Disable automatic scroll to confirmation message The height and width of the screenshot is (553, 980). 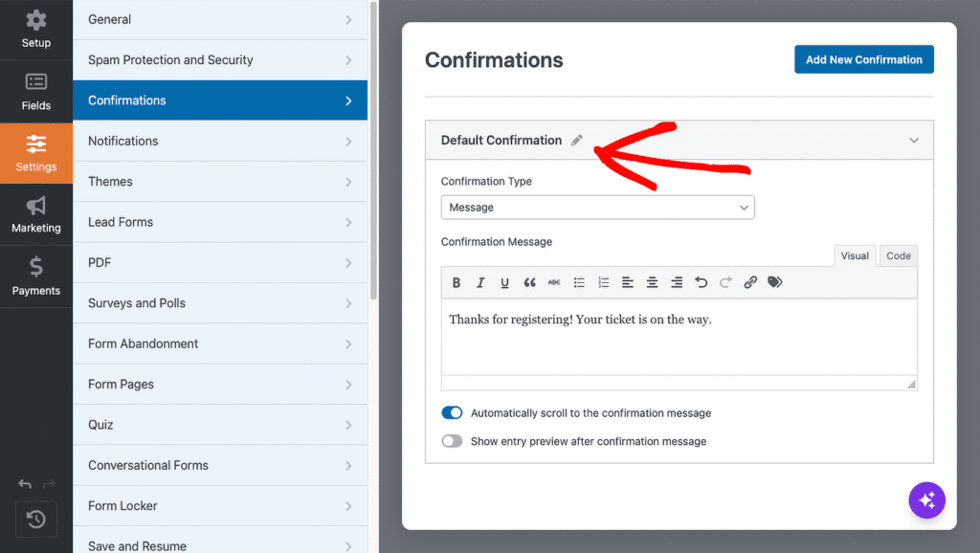(x=452, y=412)
